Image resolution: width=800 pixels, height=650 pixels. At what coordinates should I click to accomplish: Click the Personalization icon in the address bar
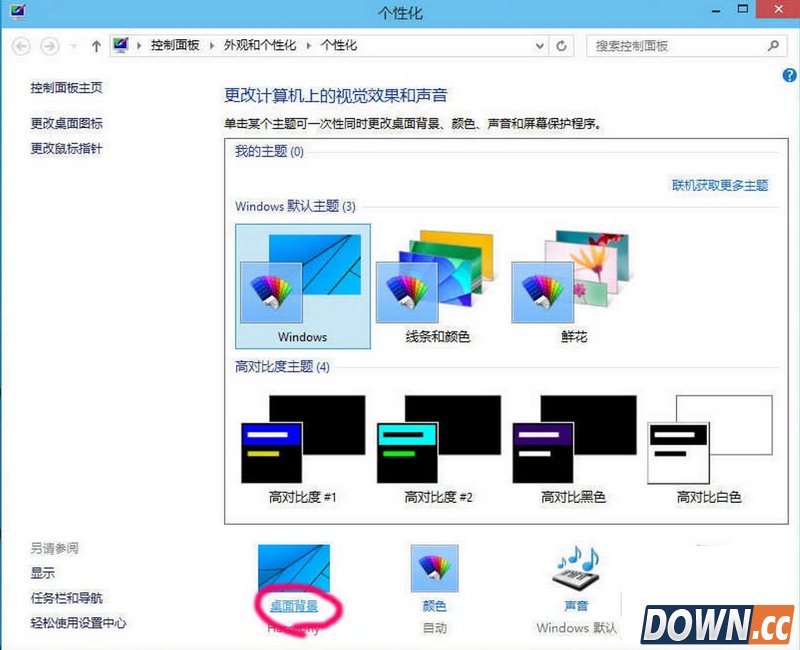pyautogui.click(x=121, y=45)
